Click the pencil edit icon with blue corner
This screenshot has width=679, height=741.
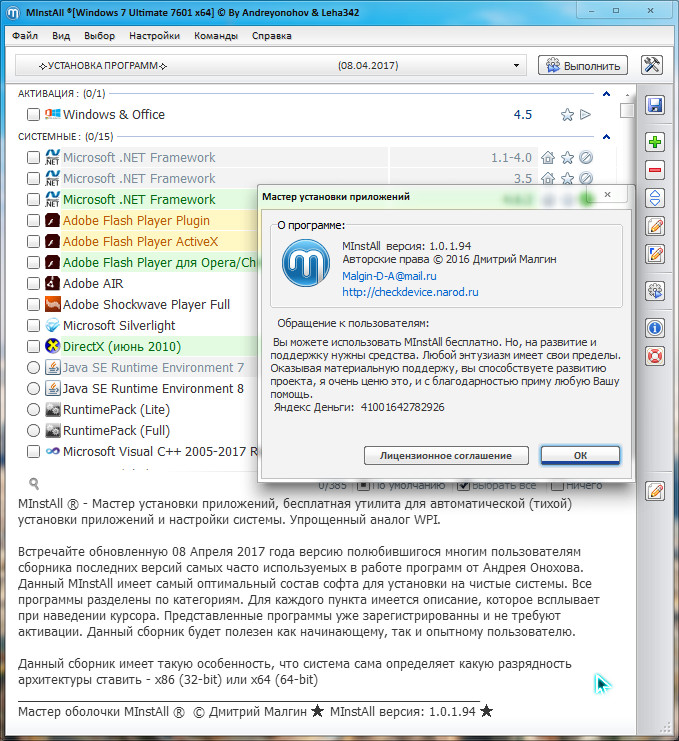(x=655, y=254)
